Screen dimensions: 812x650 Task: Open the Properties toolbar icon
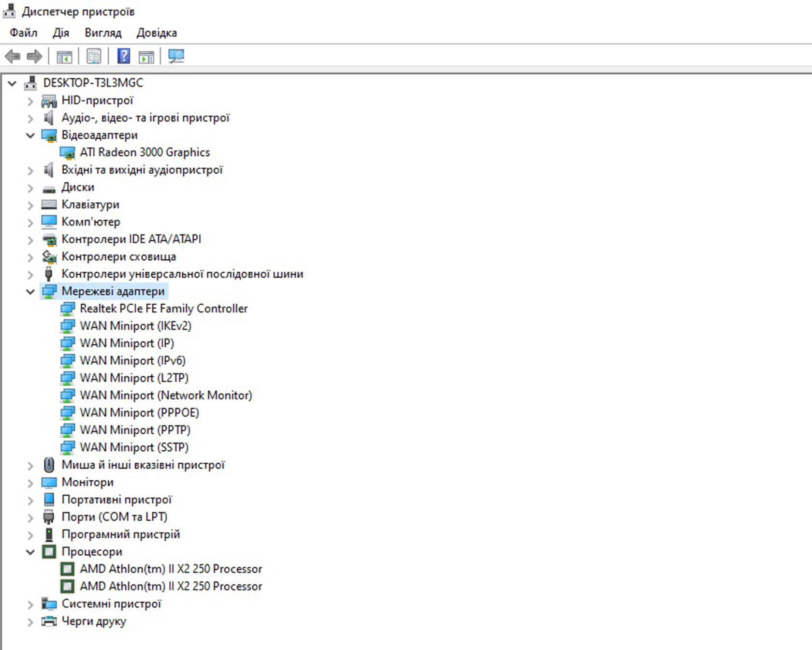(x=94, y=57)
